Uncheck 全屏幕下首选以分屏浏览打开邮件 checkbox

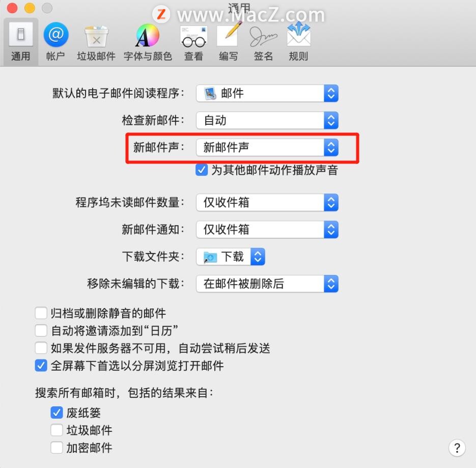[41, 365]
